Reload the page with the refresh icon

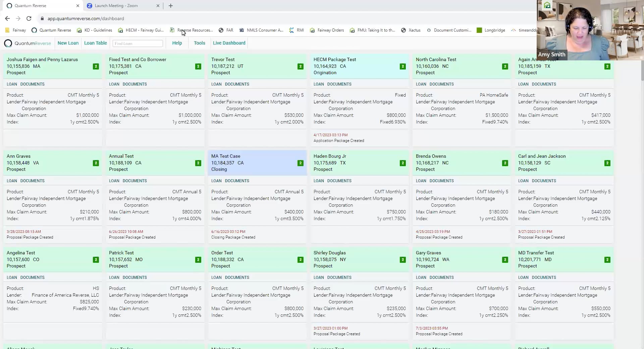29,18
